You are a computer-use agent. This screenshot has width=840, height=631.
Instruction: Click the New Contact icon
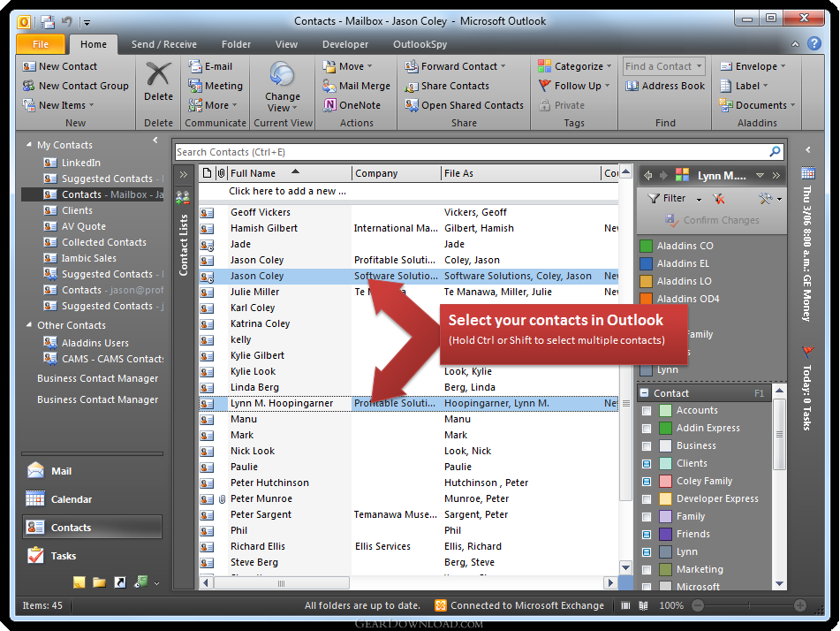click(29, 66)
